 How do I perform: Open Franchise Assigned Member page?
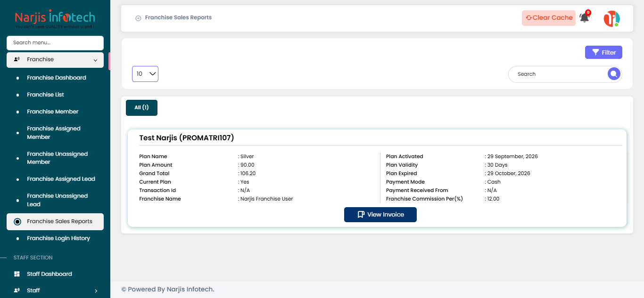pyautogui.click(x=54, y=133)
